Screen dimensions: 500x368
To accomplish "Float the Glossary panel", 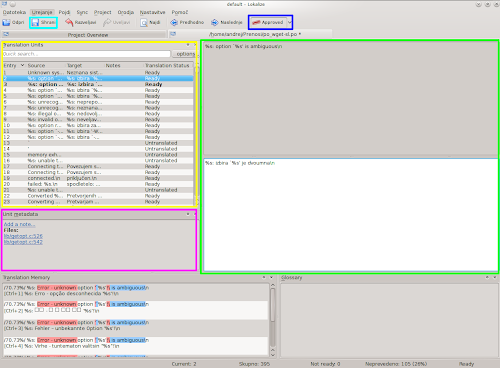I will tap(487, 277).
